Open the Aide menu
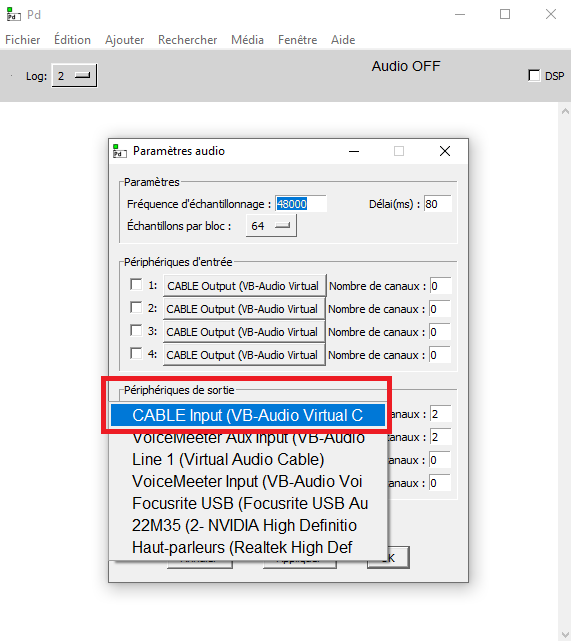571x641 pixels. click(343, 40)
